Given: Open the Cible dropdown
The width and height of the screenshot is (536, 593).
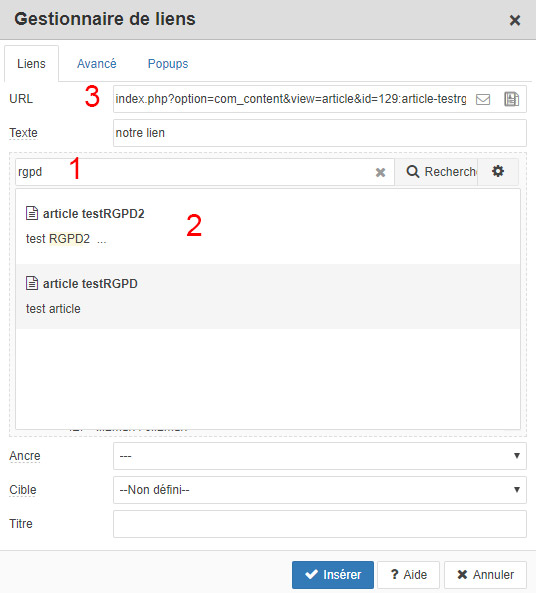Looking at the screenshot, I should (320, 490).
